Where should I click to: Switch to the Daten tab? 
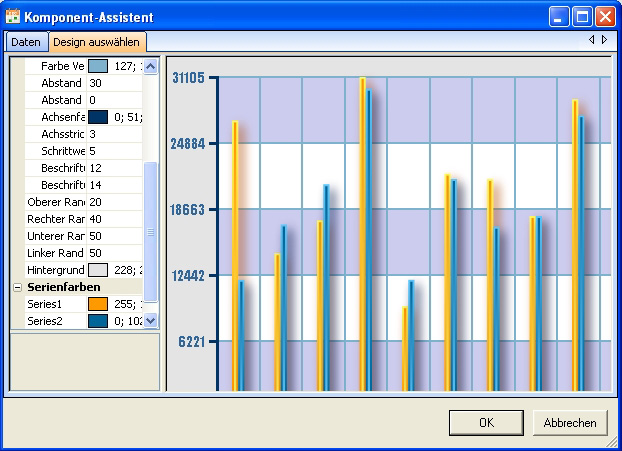pyautogui.click(x=26, y=42)
